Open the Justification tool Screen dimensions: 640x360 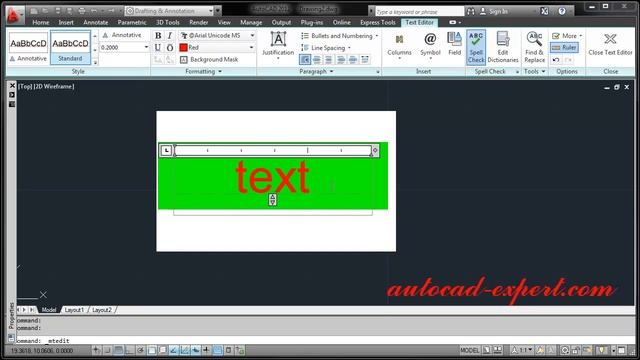point(278,46)
